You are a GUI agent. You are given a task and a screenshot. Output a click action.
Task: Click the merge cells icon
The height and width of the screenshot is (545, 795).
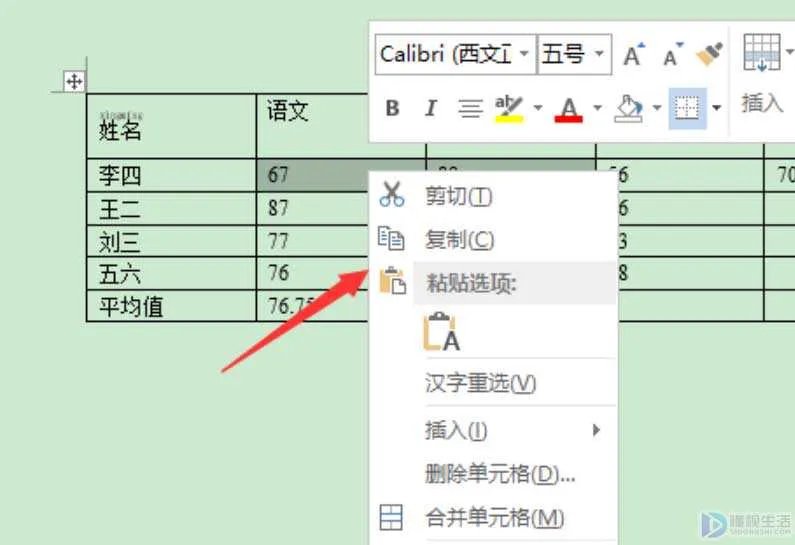pyautogui.click(x=391, y=517)
